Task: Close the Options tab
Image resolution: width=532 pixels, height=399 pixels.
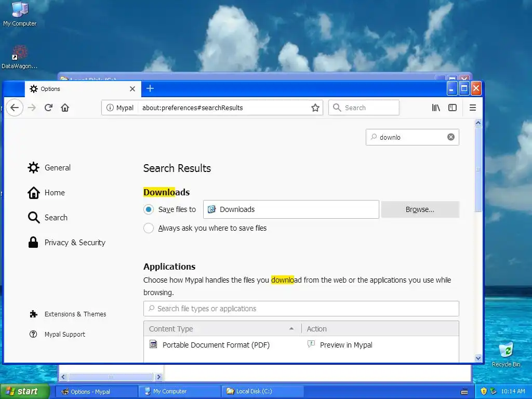Action: click(132, 89)
